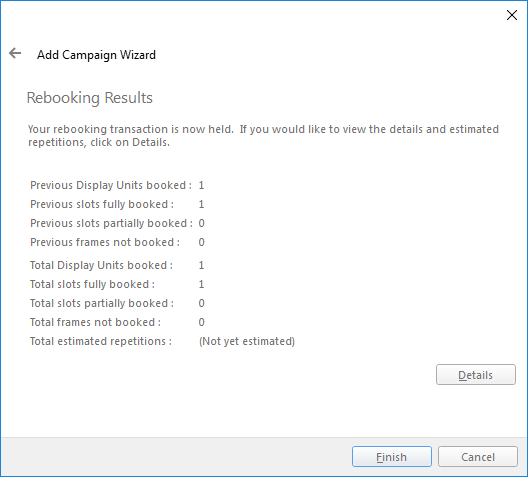This screenshot has width=528, height=477.
Task: Click the Previous Display Units booked label
Action: [x=111, y=185]
